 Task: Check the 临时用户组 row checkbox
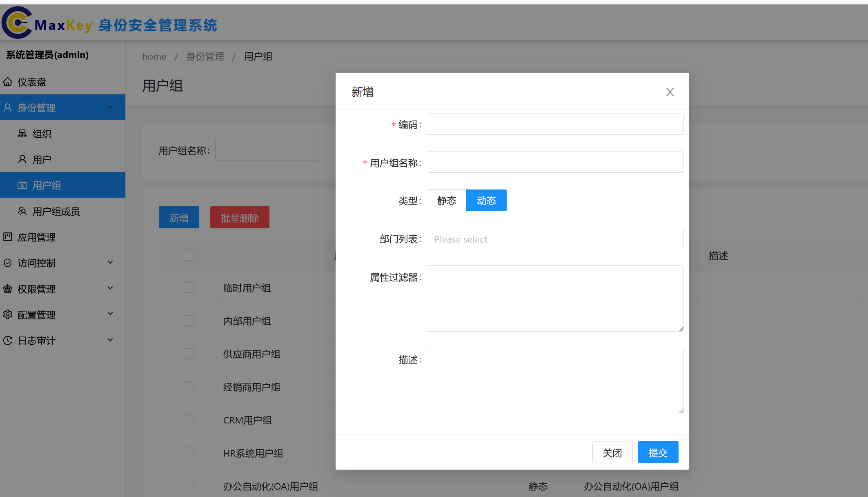[x=188, y=287]
